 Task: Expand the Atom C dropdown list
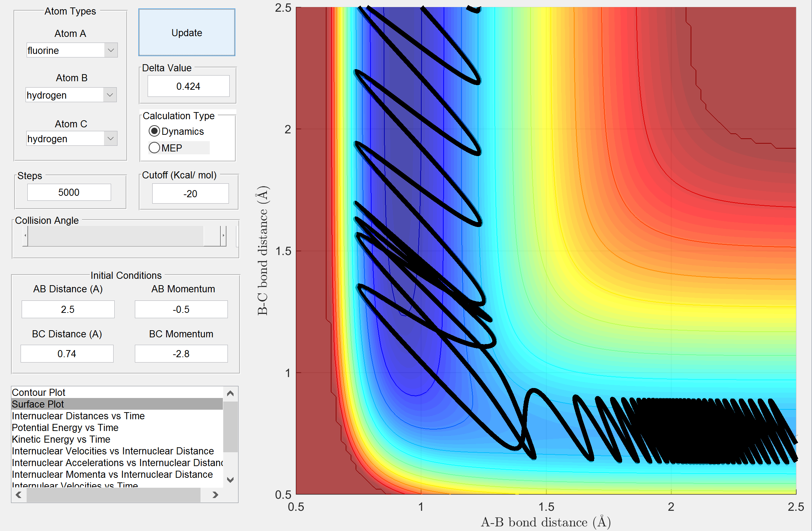pos(110,139)
